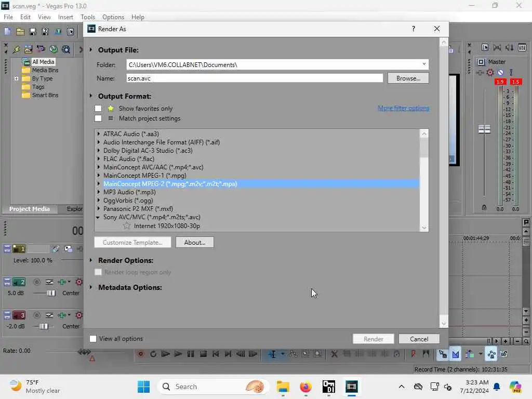
Task: Click the More filter options link
Action: pyautogui.click(x=403, y=108)
